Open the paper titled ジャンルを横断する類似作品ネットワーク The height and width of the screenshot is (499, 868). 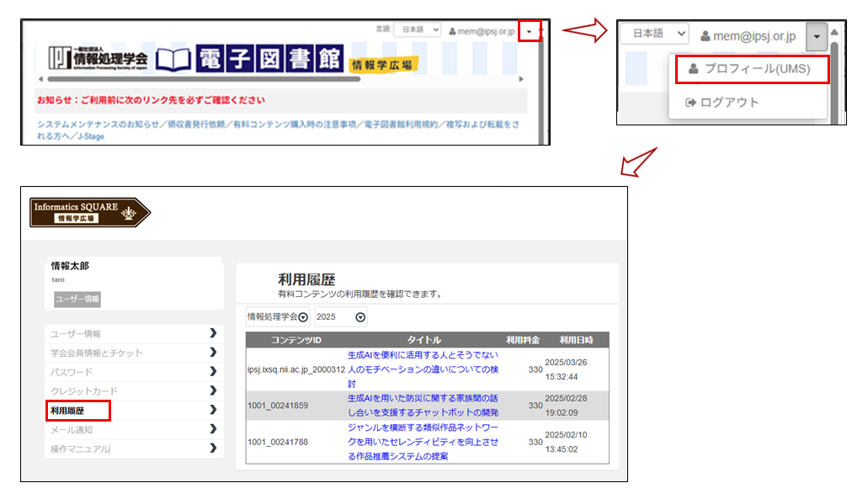[x=423, y=442]
